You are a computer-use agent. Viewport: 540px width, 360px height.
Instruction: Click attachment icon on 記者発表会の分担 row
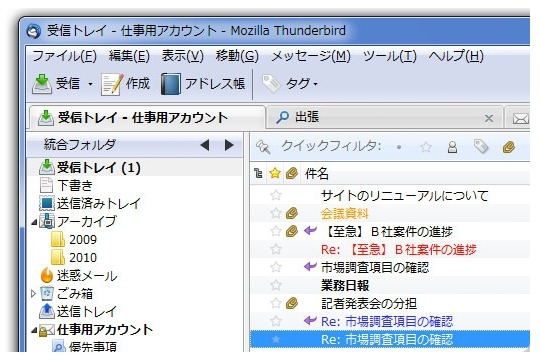click(292, 303)
